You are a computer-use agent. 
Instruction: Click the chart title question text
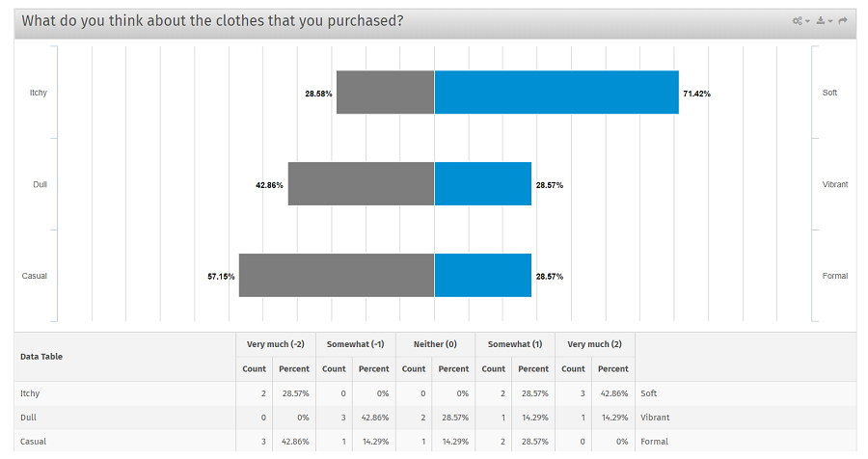(x=212, y=20)
